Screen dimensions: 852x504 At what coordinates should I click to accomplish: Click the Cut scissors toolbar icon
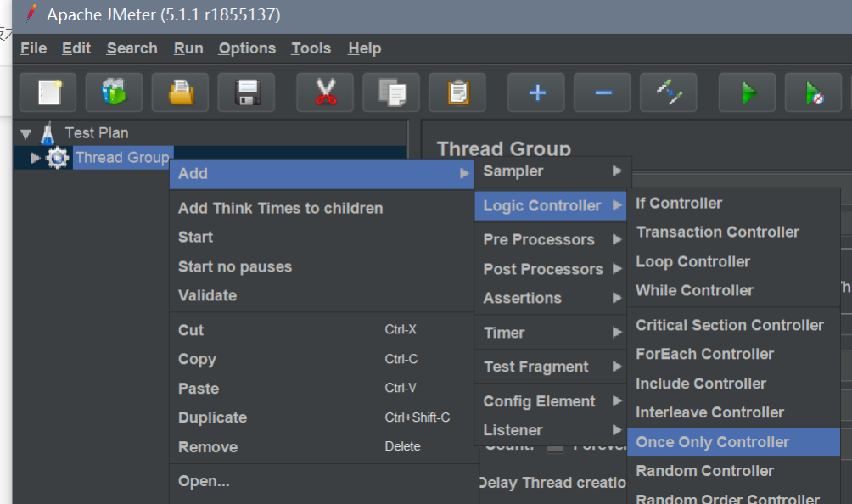click(326, 92)
